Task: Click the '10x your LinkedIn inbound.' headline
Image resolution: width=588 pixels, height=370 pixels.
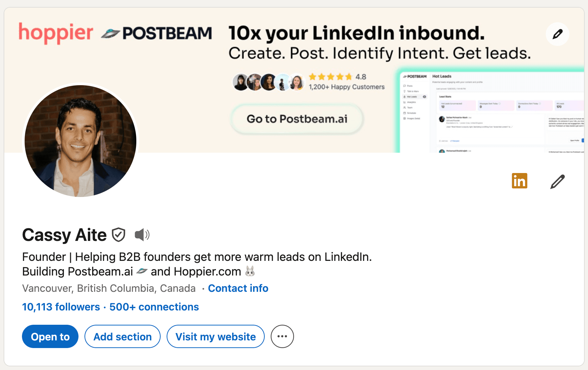Action: click(x=357, y=33)
